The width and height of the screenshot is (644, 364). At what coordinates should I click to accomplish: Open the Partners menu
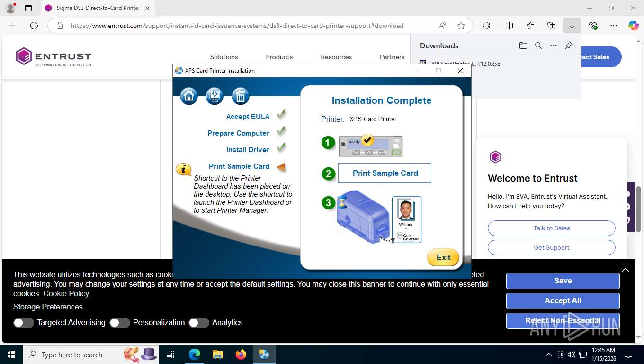tap(392, 57)
